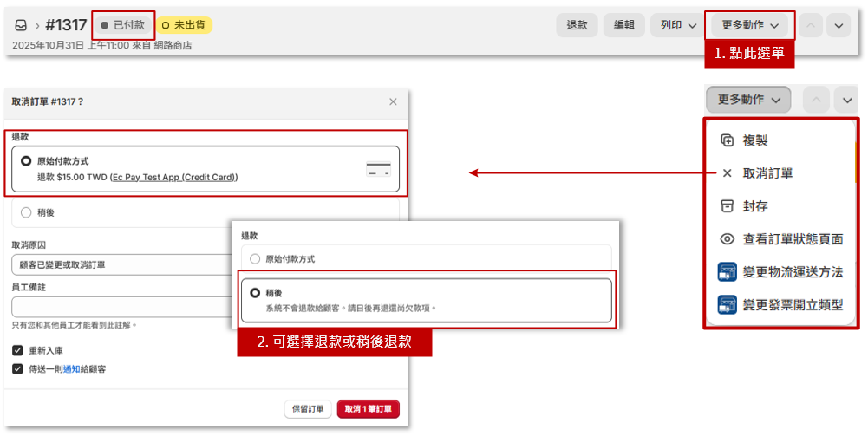The width and height of the screenshot is (868, 436).
Task: Close the 取消訂單 #1317 dialog
Action: (x=393, y=101)
